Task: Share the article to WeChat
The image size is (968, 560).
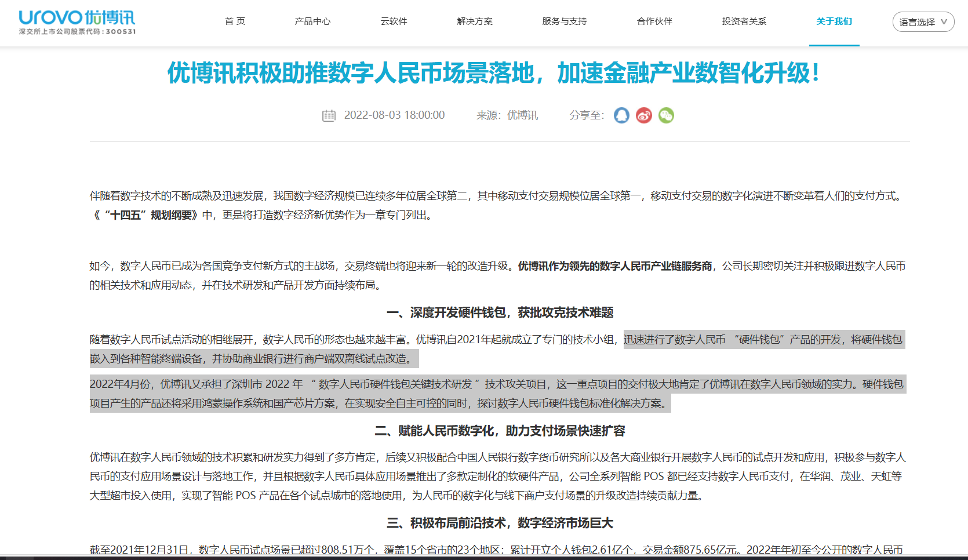Action: click(x=666, y=115)
